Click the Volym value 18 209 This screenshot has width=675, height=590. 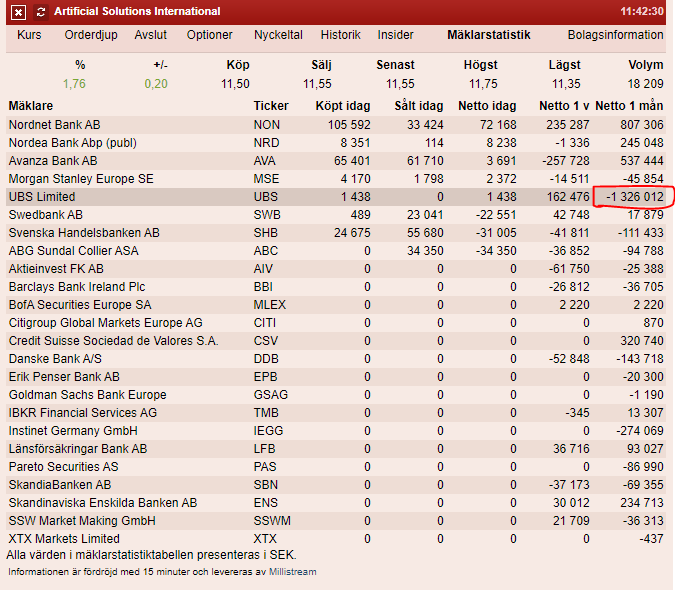click(645, 84)
